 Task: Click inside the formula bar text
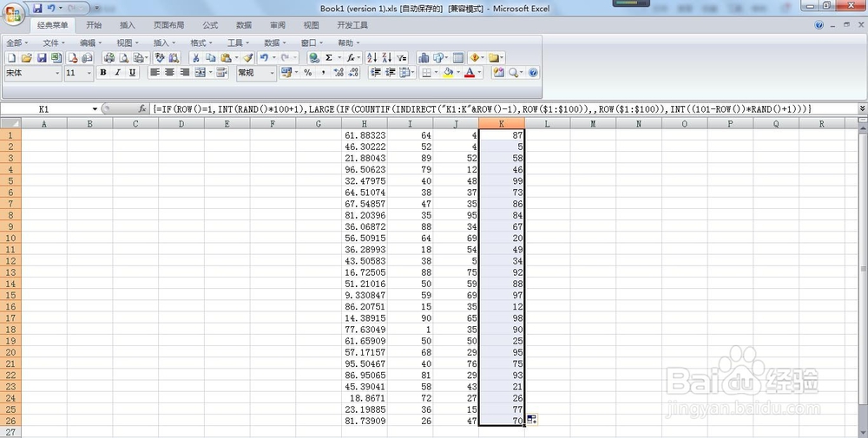pos(482,109)
